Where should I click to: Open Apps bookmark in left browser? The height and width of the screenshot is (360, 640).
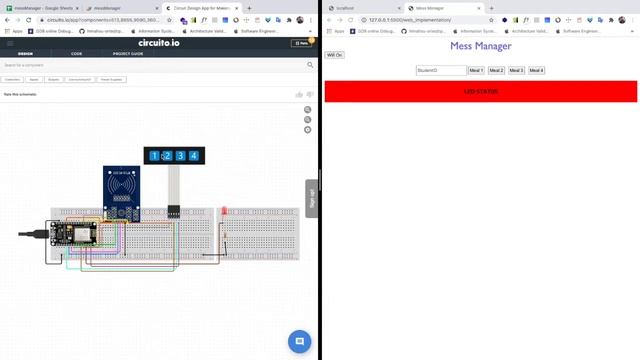(14, 31)
